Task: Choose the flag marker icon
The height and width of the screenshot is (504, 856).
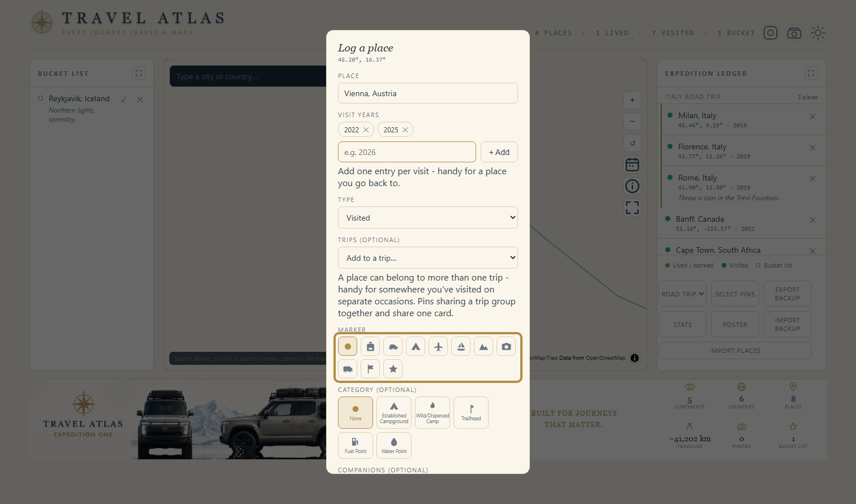Action: [370, 369]
